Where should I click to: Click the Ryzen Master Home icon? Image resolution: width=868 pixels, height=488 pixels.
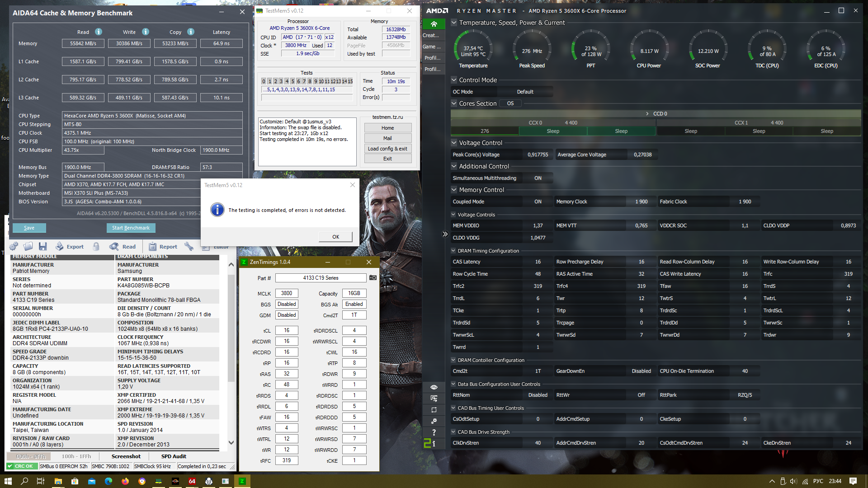pyautogui.click(x=434, y=24)
